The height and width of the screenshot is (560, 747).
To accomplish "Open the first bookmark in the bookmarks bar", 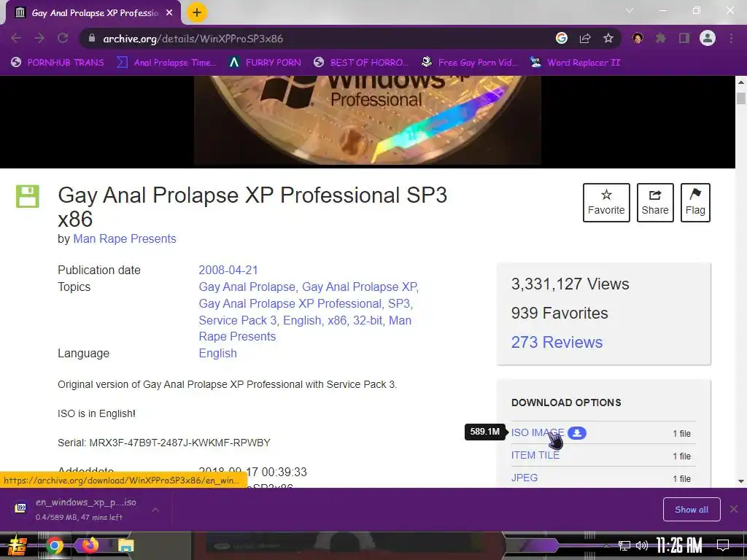I will pos(57,63).
